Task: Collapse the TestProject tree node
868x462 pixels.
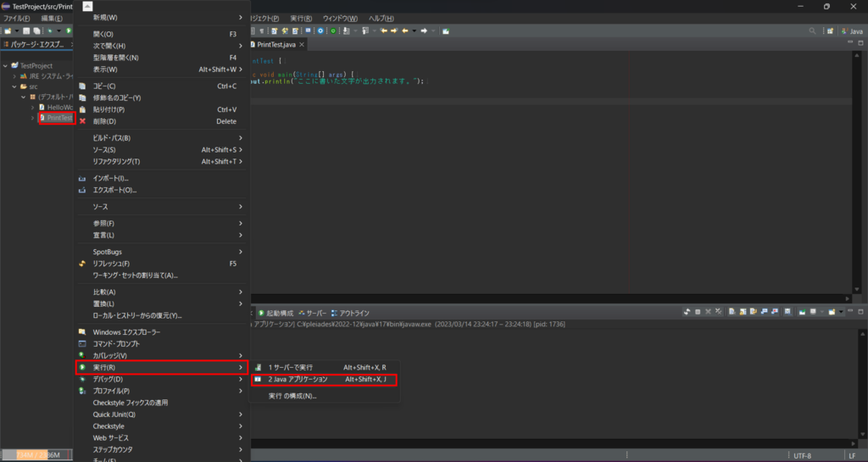Action: (x=6, y=65)
